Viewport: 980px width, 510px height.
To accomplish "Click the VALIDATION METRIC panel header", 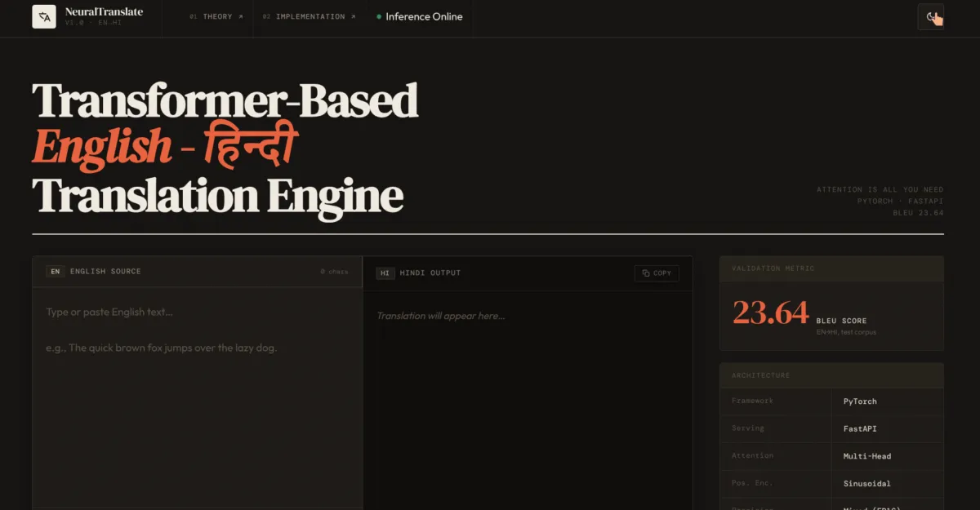I will [831, 268].
